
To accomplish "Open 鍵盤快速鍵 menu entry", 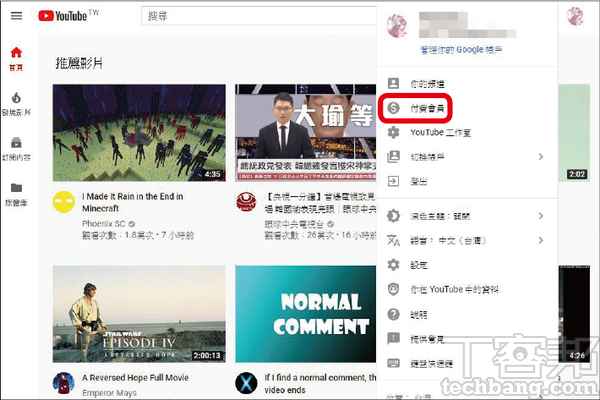I will [x=467, y=363].
